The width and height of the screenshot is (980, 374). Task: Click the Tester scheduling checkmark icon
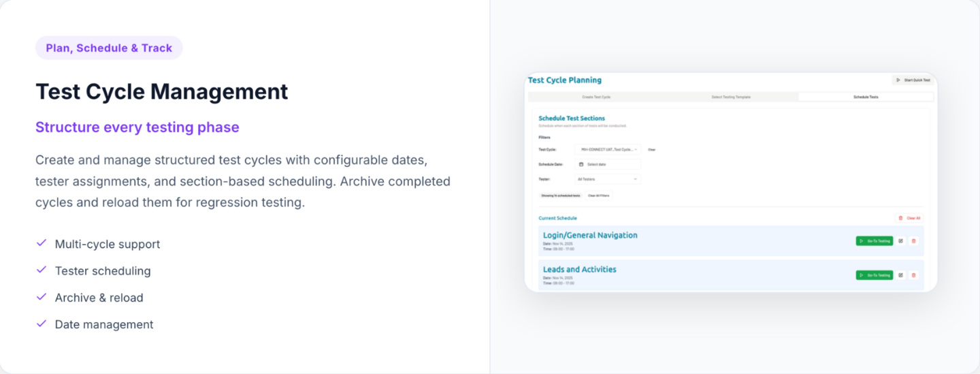[42, 270]
